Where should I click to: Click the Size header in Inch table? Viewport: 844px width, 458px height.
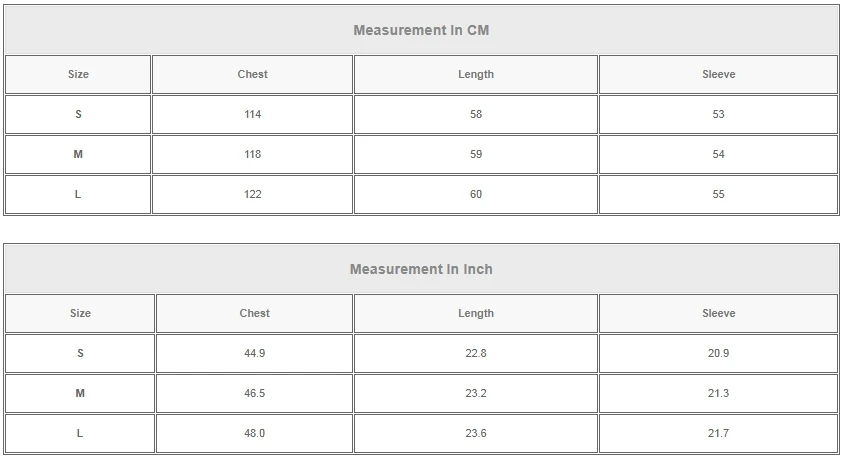(x=80, y=313)
